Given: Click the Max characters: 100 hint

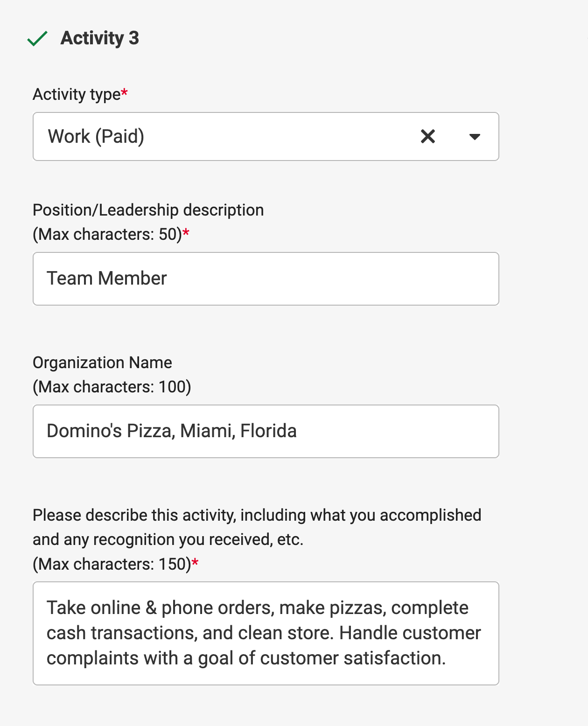Looking at the screenshot, I should (112, 387).
